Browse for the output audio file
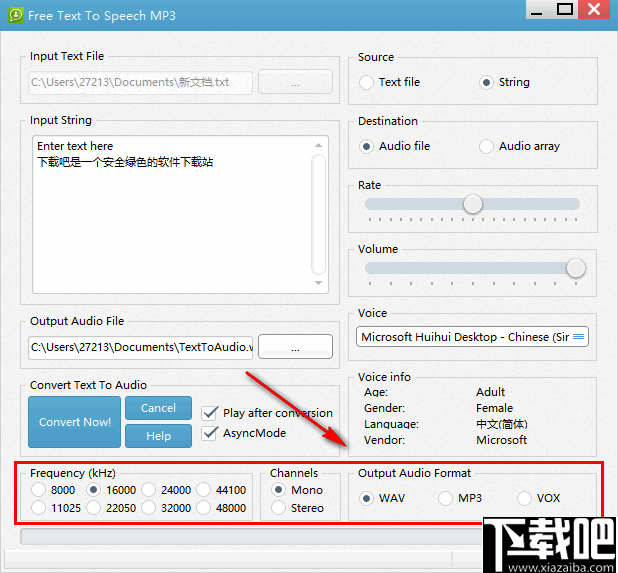618x573 pixels. tap(295, 347)
